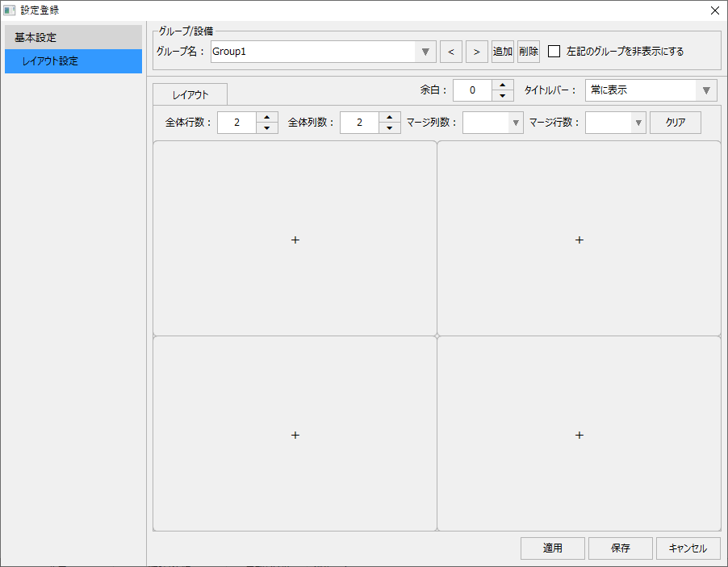Viewport: 728px width, 567px height.
Task: Open the マージ列数 dropdown
Action: (515, 122)
